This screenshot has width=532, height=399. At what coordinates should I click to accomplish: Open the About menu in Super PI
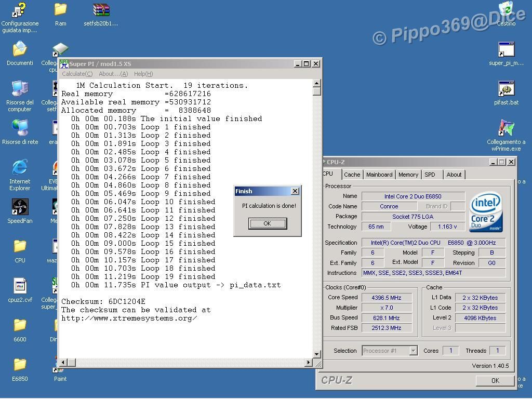click(x=113, y=74)
